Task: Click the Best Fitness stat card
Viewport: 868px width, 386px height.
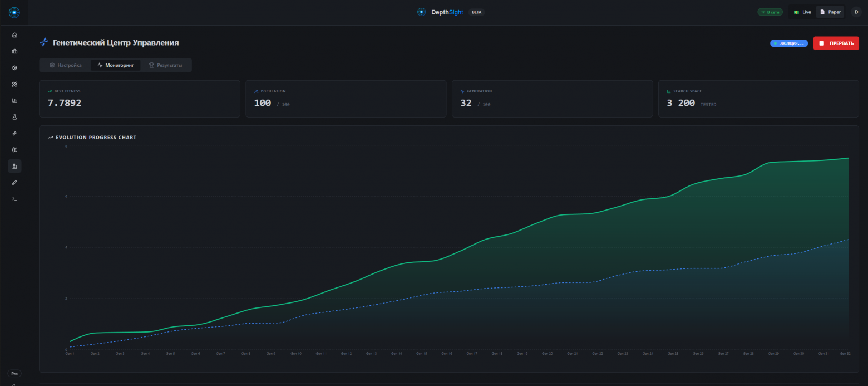Action: point(139,99)
